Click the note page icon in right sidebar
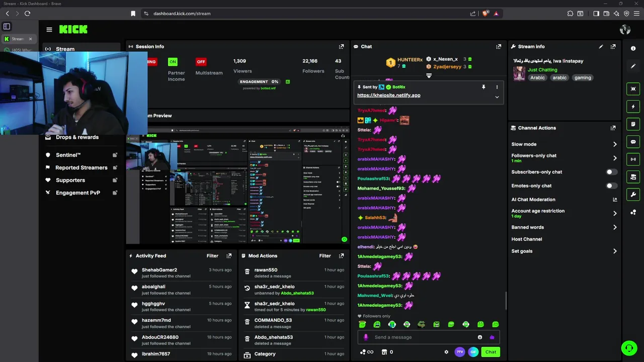Image resolution: width=644 pixels, height=362 pixels. tap(633, 124)
